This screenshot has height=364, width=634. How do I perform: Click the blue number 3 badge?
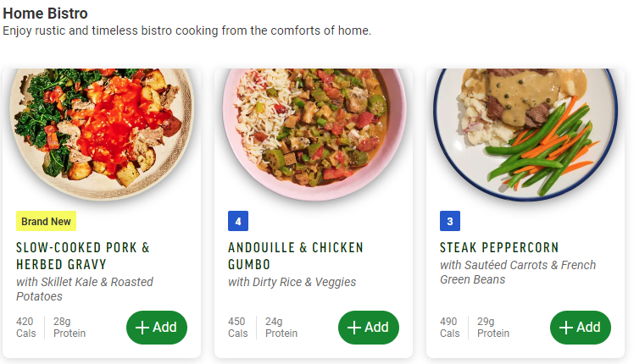(450, 222)
